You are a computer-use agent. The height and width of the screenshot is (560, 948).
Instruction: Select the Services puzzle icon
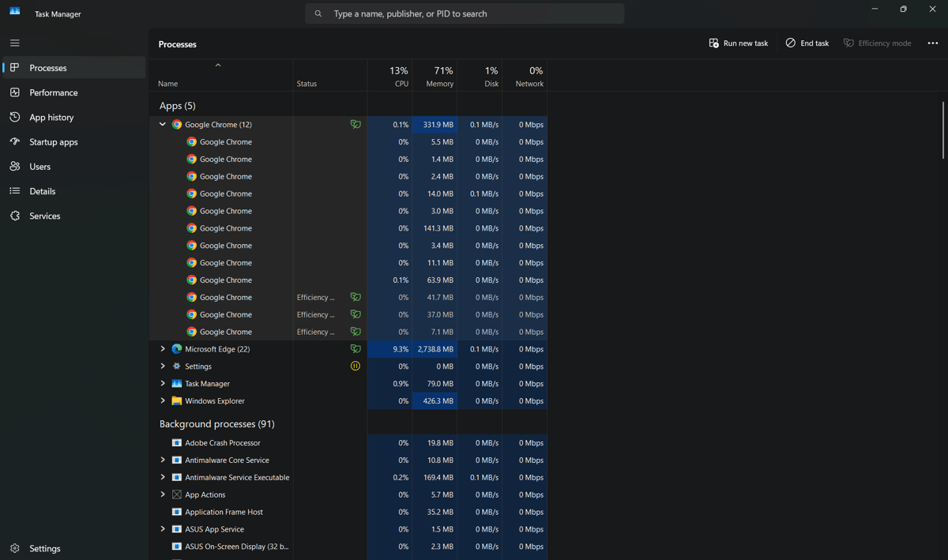15,216
